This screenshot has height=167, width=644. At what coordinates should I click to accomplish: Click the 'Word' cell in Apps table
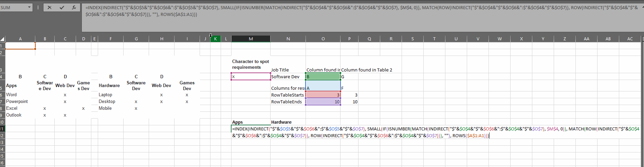click(x=20, y=95)
